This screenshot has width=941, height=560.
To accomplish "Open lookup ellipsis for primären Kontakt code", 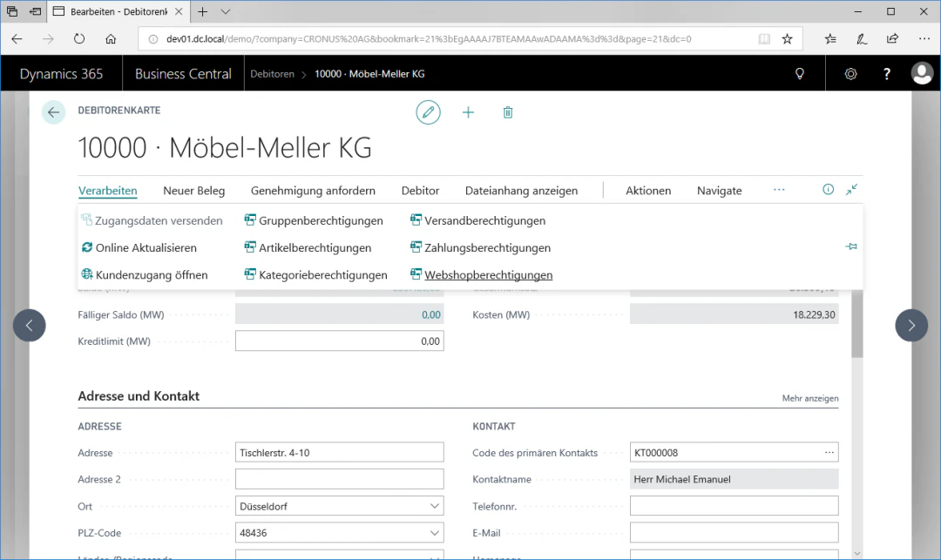I will click(829, 453).
